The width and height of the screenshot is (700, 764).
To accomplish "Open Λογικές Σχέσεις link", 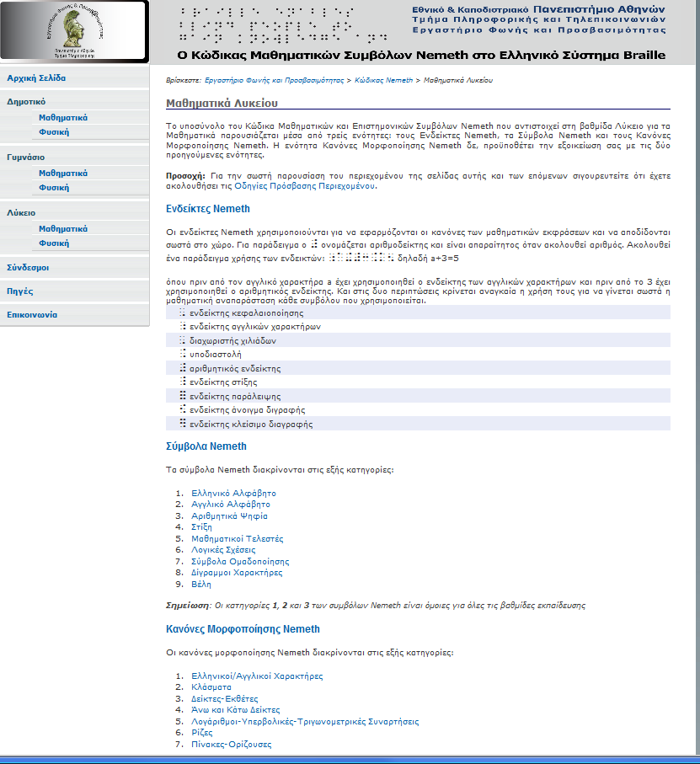I will click(223, 550).
